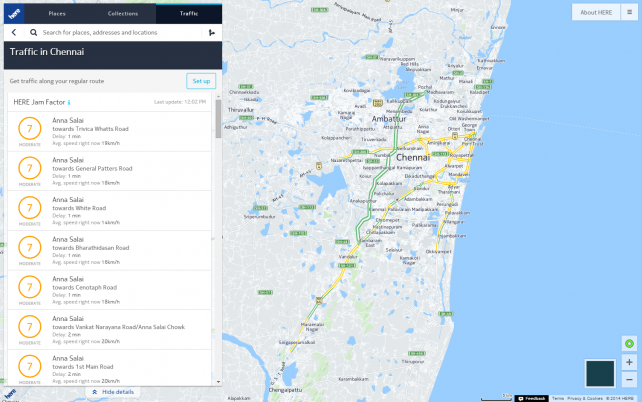Locate me with the green position icon
Viewport: 642px width, 402px height.
629,343
